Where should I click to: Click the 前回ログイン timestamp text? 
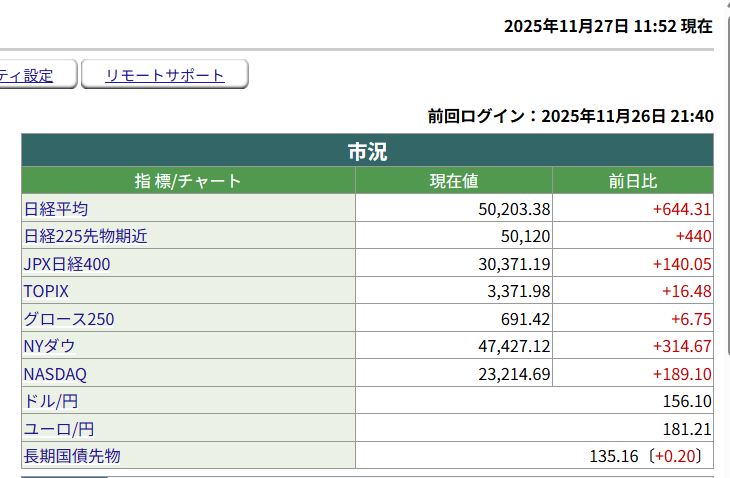point(570,116)
